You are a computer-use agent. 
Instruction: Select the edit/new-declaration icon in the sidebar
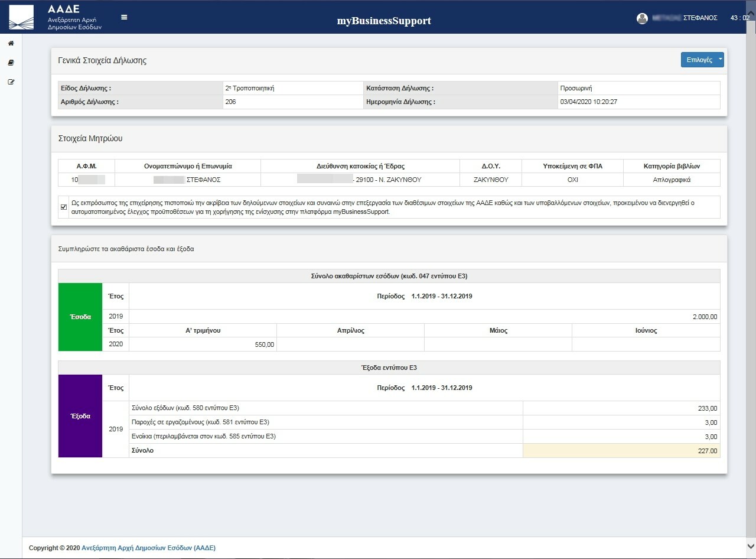10,82
